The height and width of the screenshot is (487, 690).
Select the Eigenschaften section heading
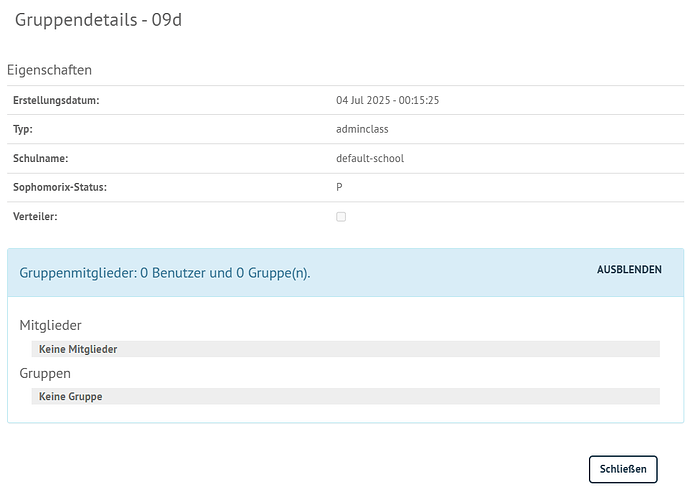pos(49,70)
